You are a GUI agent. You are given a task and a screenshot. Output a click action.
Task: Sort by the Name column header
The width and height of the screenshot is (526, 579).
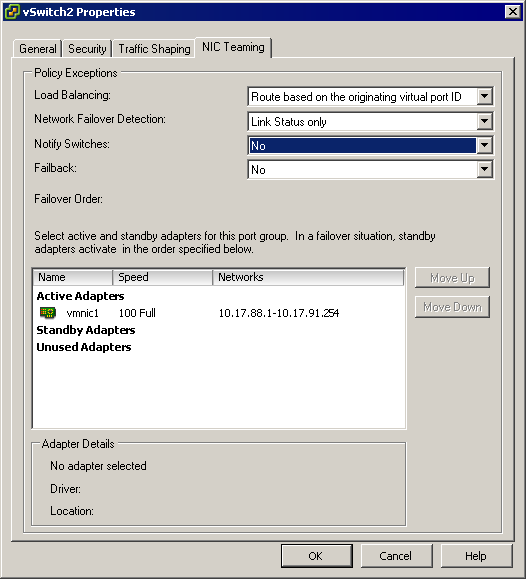(x=73, y=277)
